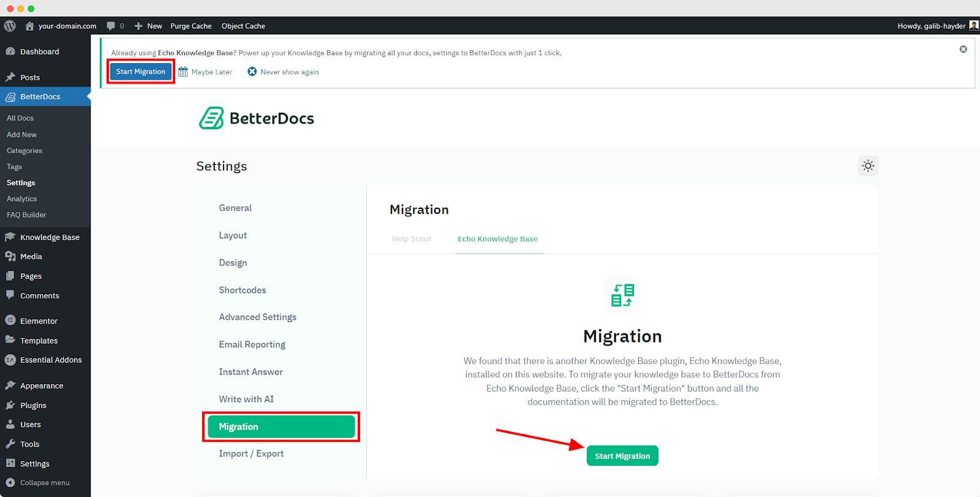Open your-domain.com site link
Image resolution: width=980 pixels, height=497 pixels.
coord(67,26)
